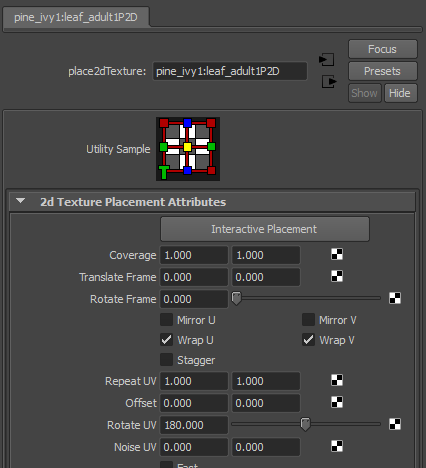Click the Rotate Frame checker map icon
426x468 pixels.
point(395,298)
